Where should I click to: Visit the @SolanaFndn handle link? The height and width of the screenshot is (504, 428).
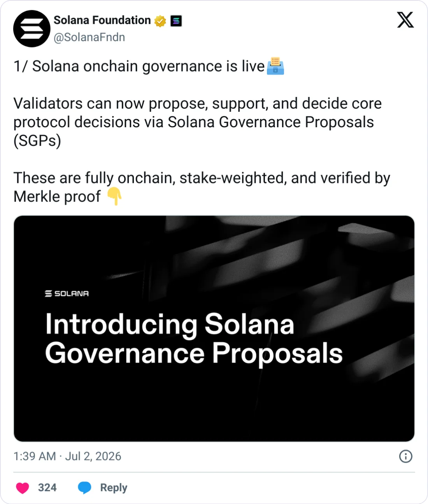point(89,37)
